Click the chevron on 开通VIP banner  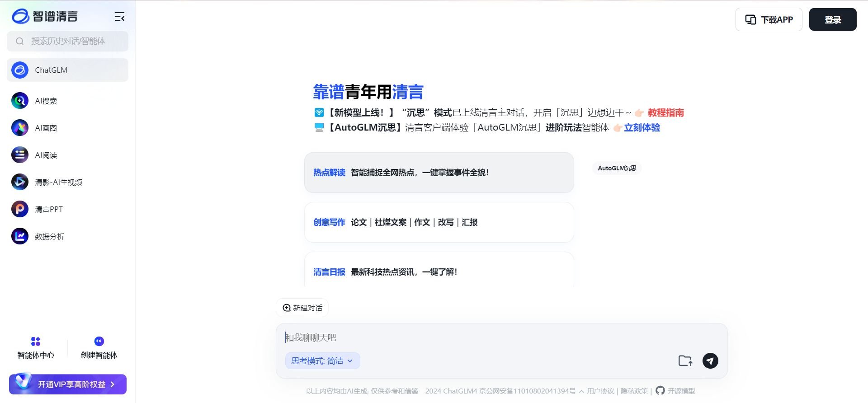click(x=113, y=384)
